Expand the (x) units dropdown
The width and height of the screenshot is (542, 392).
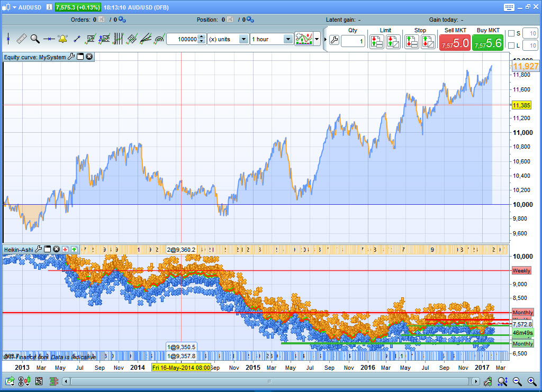243,39
